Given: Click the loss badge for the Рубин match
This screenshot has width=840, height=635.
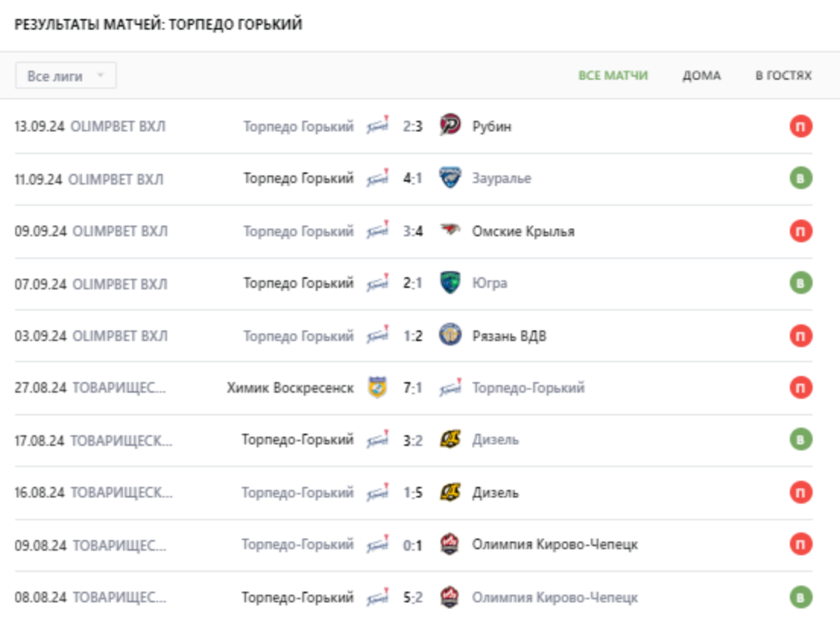Looking at the screenshot, I should coord(801,126).
